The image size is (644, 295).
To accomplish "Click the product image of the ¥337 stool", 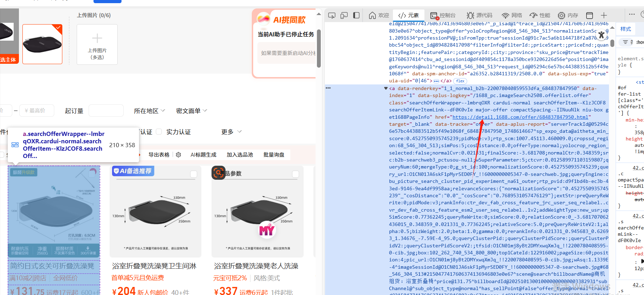I will coord(257,212).
